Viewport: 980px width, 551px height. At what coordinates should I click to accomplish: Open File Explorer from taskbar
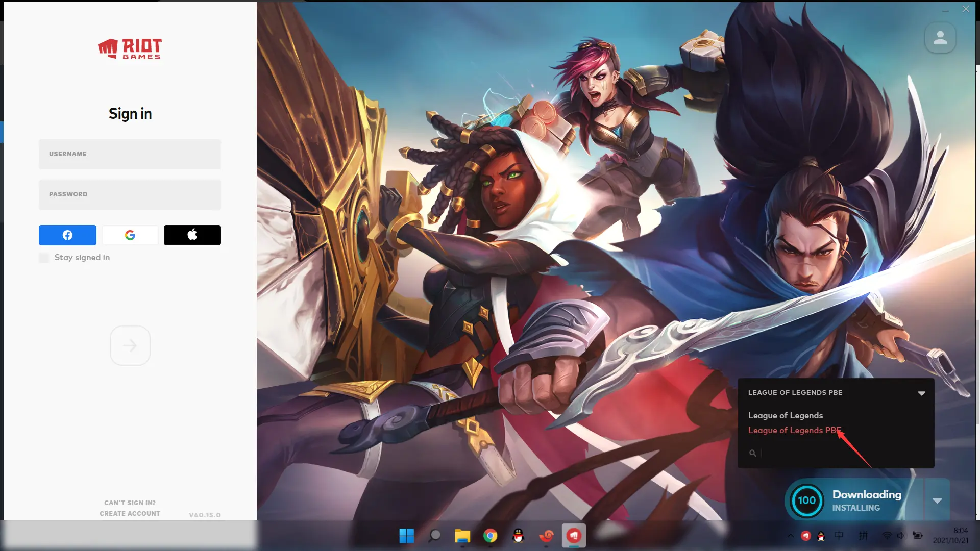coord(462,536)
